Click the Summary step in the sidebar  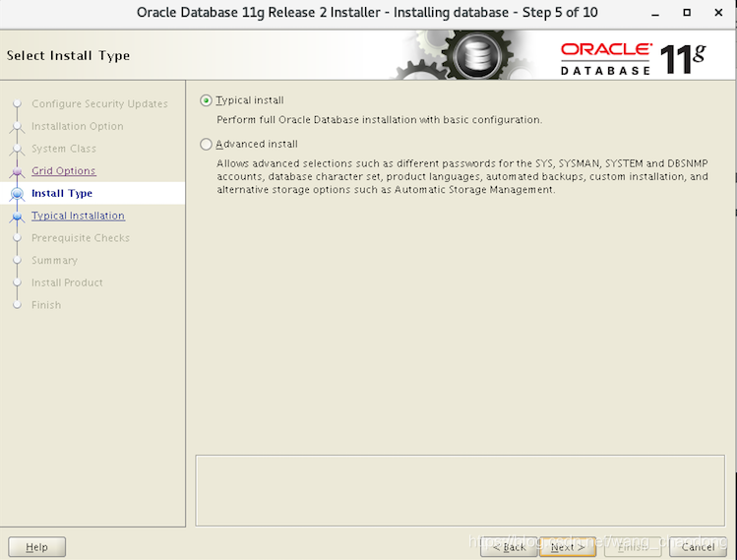(x=54, y=260)
